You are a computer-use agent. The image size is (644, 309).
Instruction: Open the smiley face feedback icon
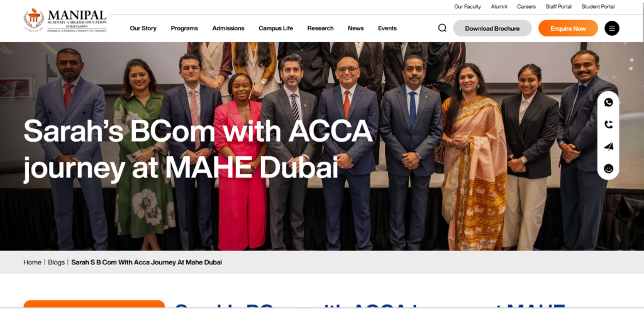[608, 169]
